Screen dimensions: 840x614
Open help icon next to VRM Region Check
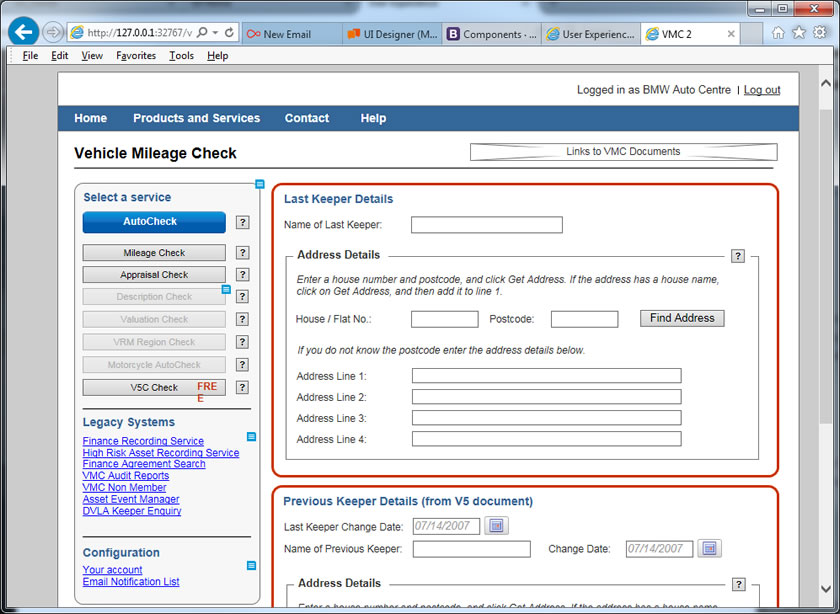[243, 342]
